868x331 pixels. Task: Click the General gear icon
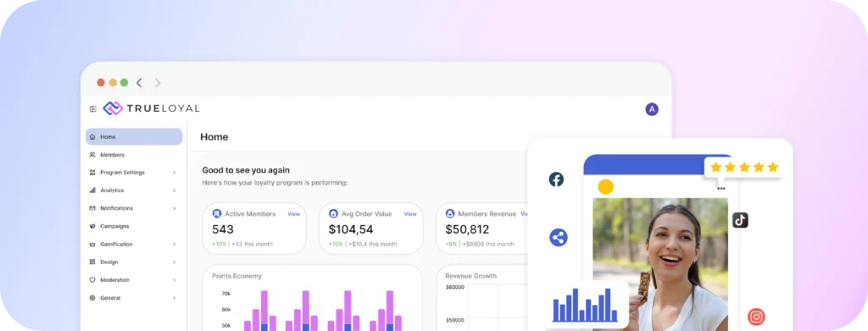(92, 298)
